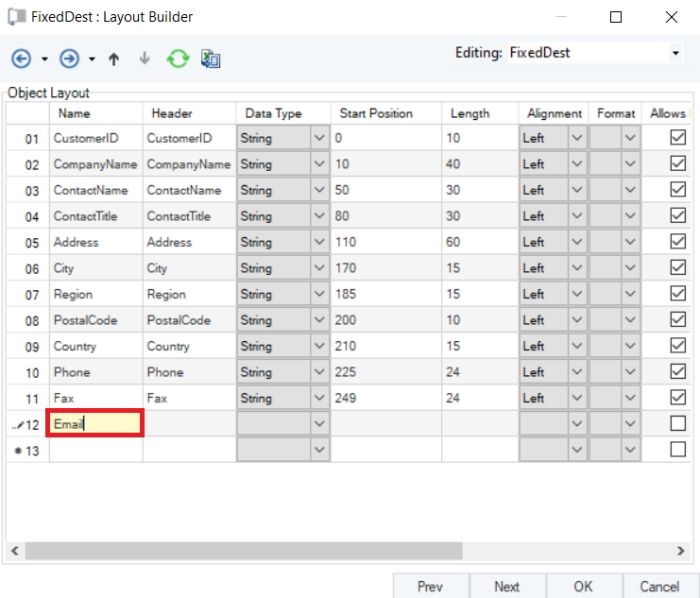
Task: Open dropdown arrow beside the back icon
Action: (44, 60)
